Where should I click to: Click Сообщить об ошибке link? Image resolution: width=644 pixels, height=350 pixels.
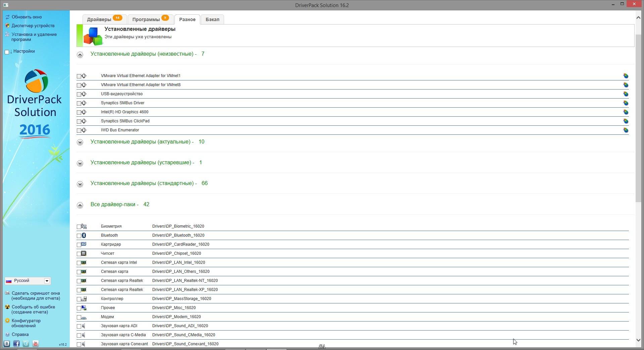click(33, 309)
